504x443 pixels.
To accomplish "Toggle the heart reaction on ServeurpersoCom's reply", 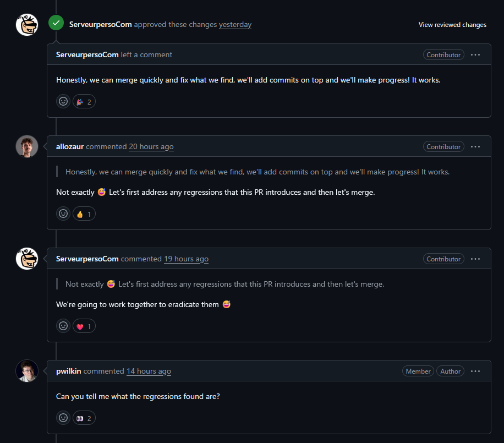I will coord(84,326).
